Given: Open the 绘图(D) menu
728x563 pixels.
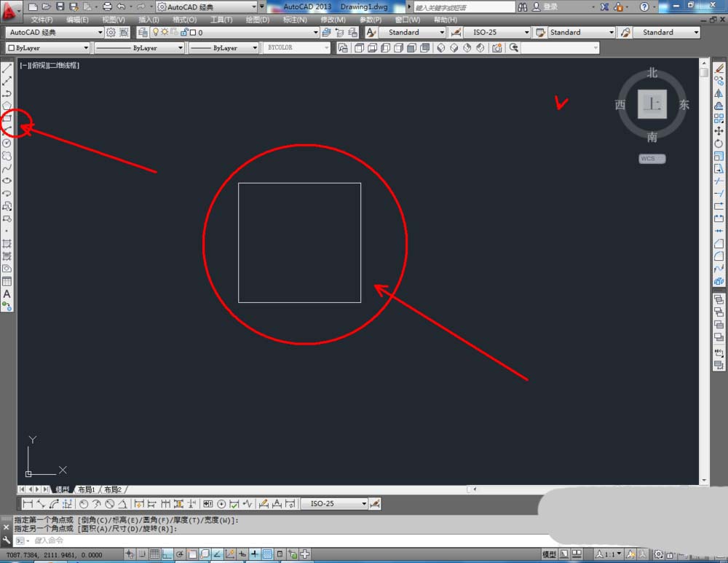Looking at the screenshot, I should click(x=257, y=20).
